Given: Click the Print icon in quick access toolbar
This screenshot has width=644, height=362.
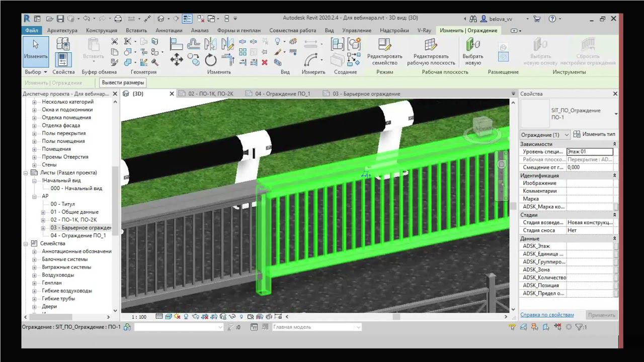Looking at the screenshot, I should [118, 19].
